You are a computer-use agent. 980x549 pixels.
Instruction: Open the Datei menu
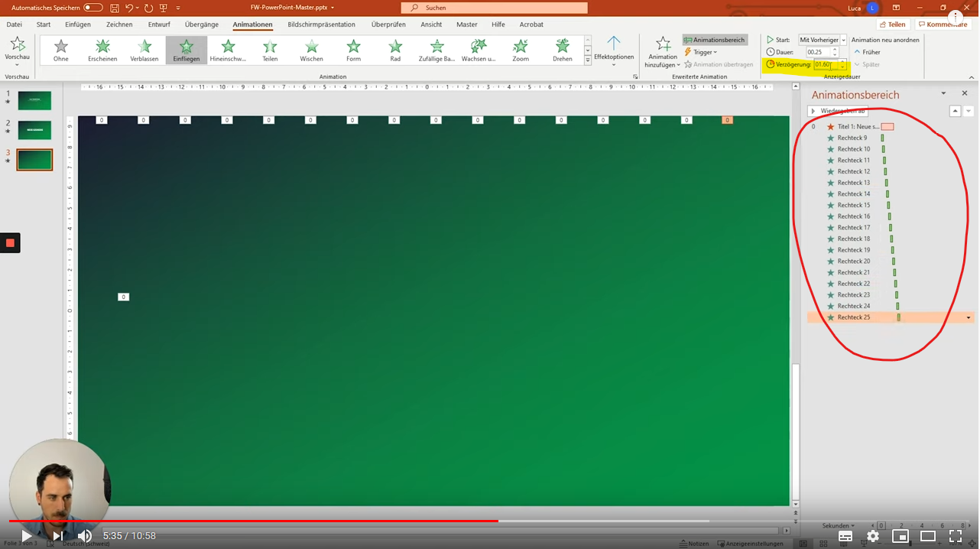14,24
